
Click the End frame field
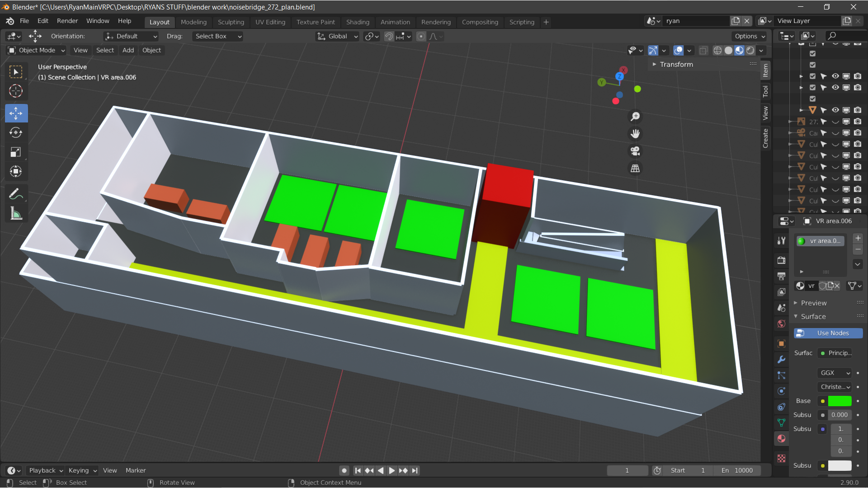(738, 470)
